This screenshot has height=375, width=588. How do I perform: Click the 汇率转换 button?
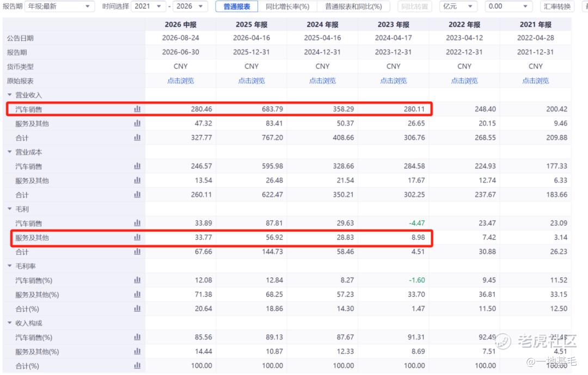click(x=558, y=7)
